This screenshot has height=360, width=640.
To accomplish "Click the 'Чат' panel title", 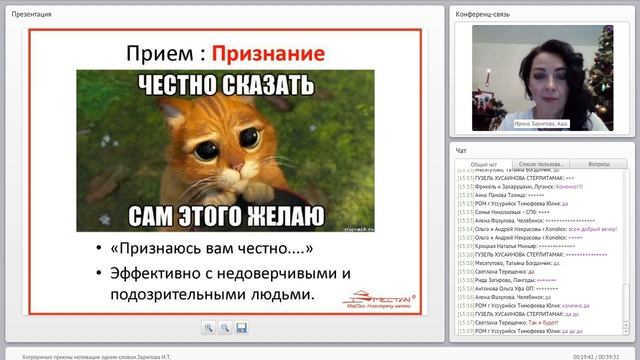I will click(x=461, y=151).
